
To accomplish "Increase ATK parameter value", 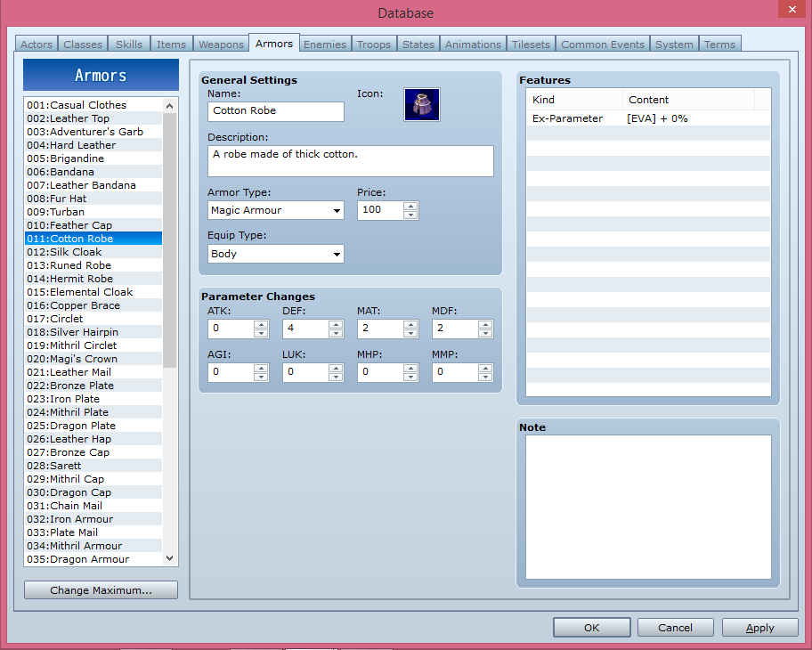I will point(261,324).
